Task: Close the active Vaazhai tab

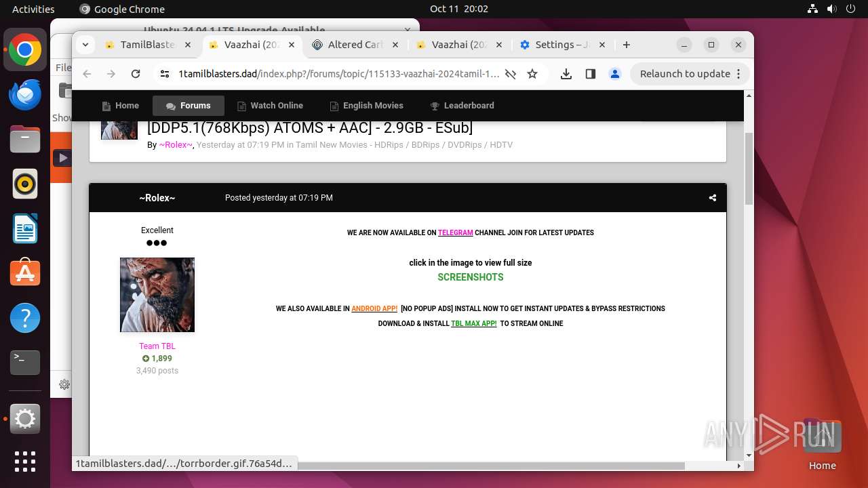Action: pyautogui.click(x=292, y=45)
